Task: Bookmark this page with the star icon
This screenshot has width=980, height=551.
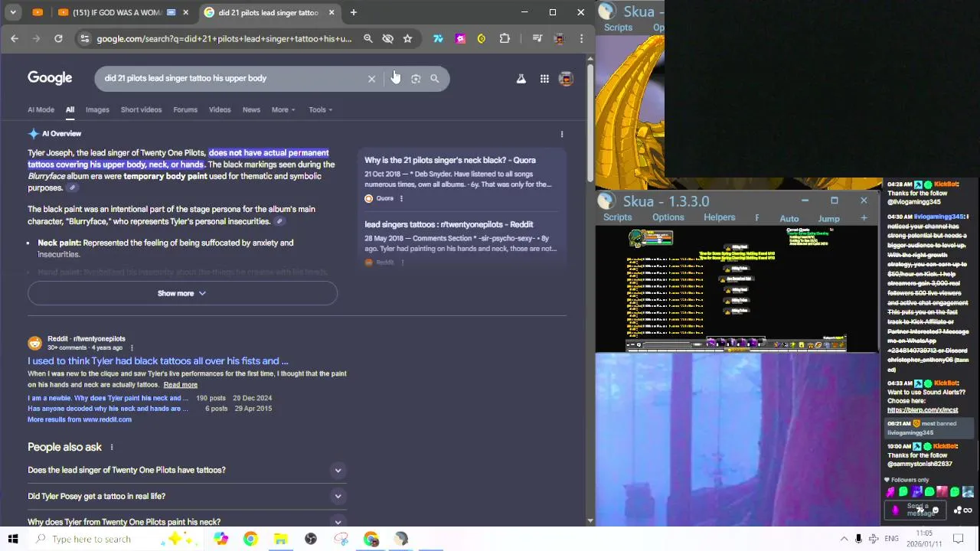Action: pos(407,38)
